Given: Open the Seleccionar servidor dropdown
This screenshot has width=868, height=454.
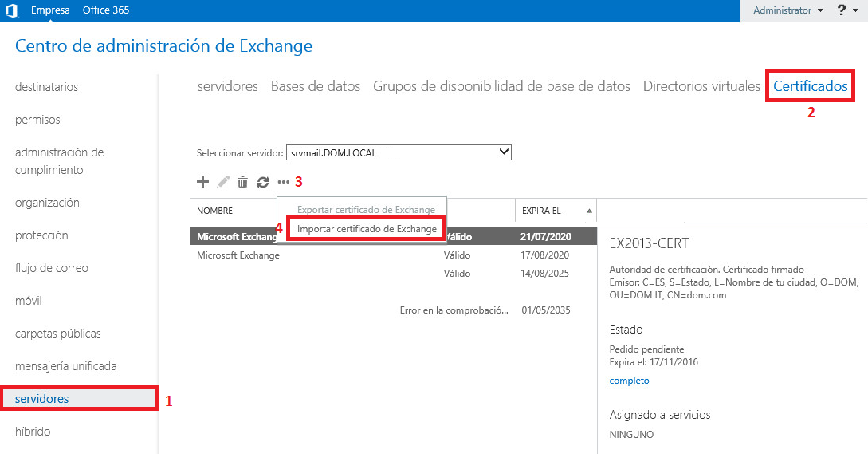Looking at the screenshot, I should click(399, 152).
